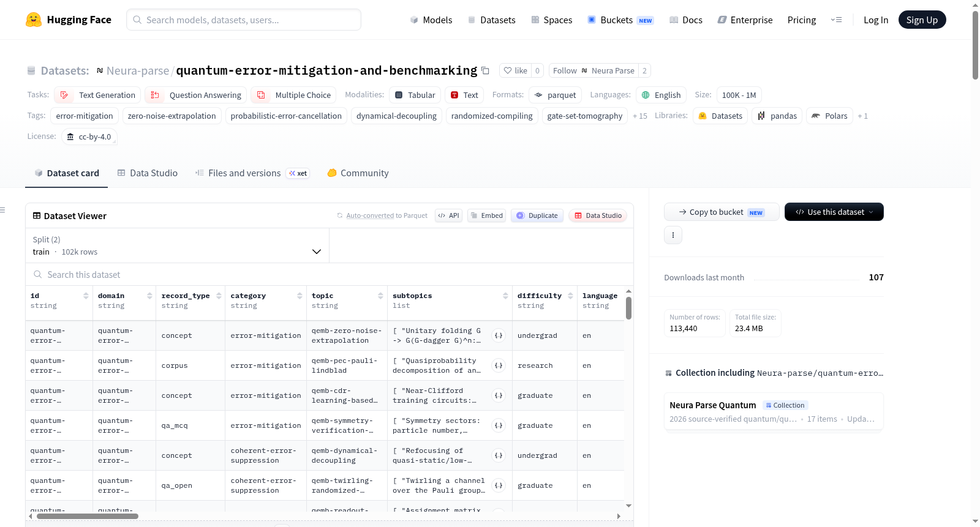
Task: Click the Question Answering task tag
Action: [x=196, y=95]
